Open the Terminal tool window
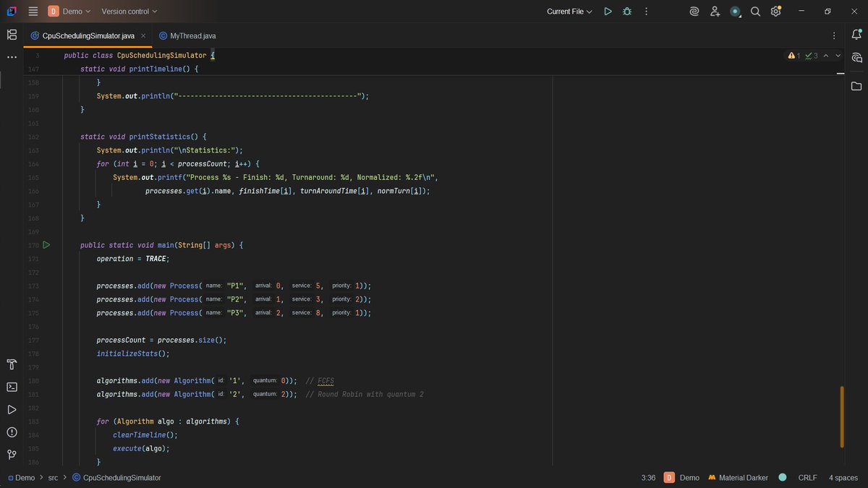 click(12, 387)
